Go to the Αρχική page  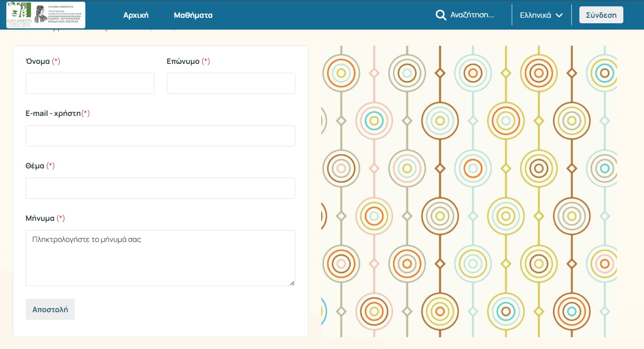pos(136,15)
